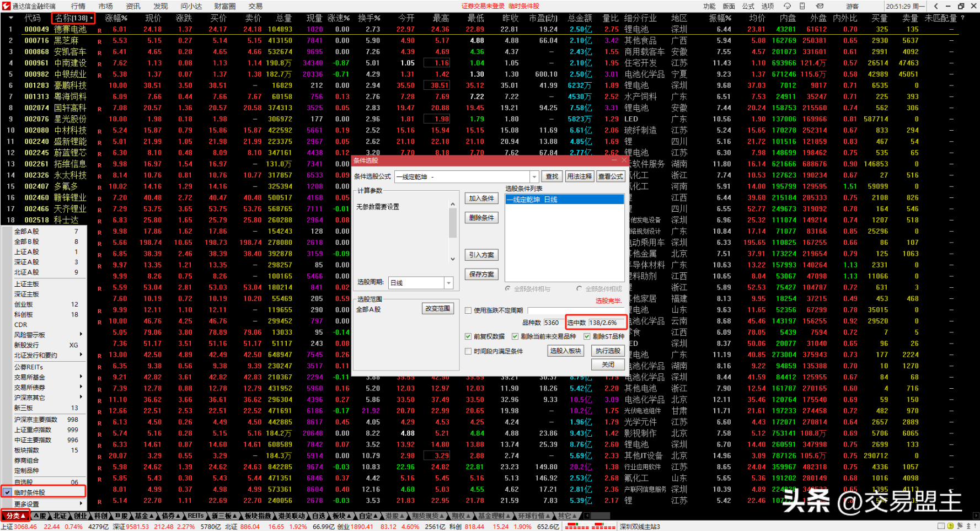The image size is (980, 531).
Task: Sort by 换手% column header
Action: tap(369, 18)
